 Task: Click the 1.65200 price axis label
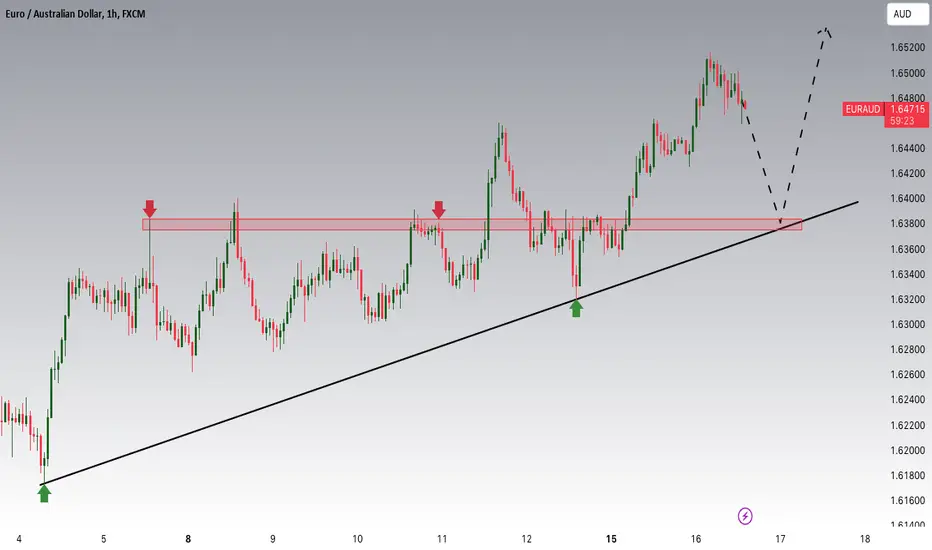pos(907,47)
